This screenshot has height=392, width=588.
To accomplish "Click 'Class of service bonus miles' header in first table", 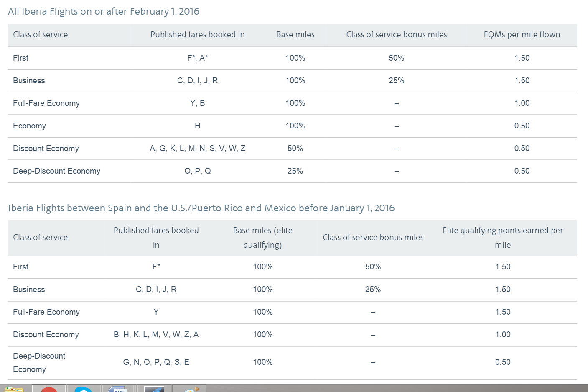I will (397, 35).
